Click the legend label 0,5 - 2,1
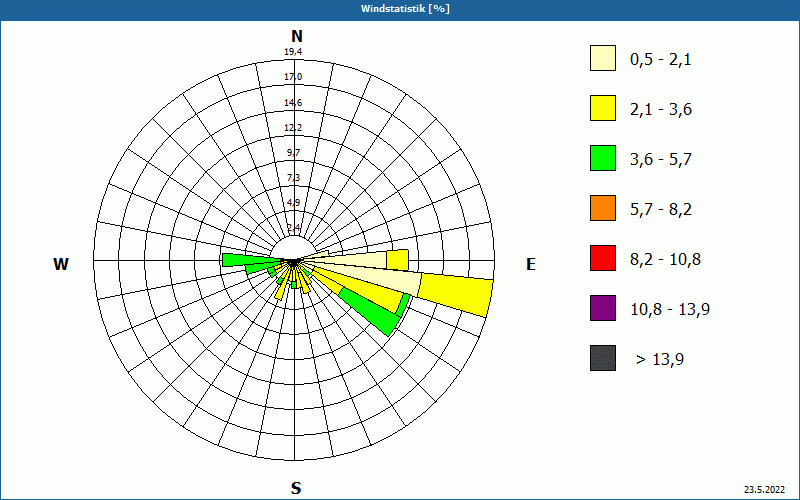The width and height of the screenshot is (800, 500). (x=661, y=60)
